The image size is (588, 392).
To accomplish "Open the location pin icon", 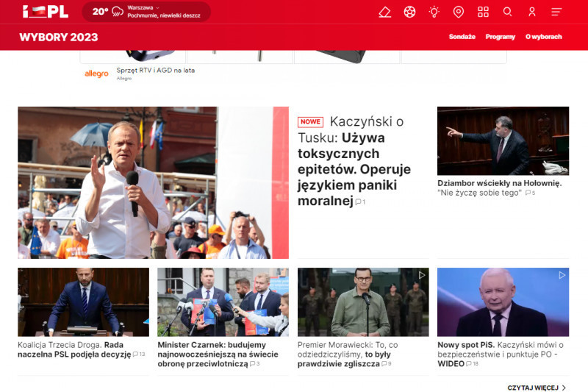I will pos(459,12).
